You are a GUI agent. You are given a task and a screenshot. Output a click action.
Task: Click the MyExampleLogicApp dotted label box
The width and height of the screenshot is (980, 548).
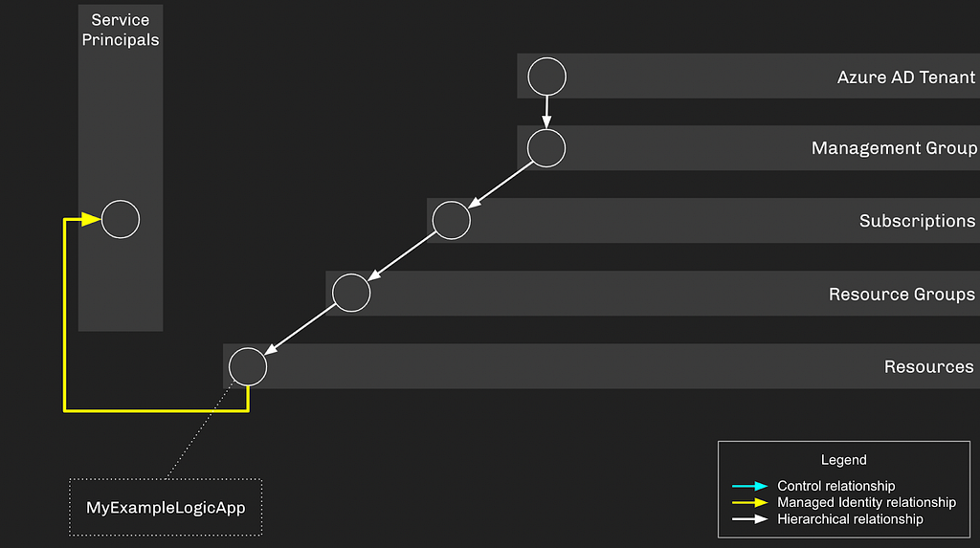pos(166,508)
